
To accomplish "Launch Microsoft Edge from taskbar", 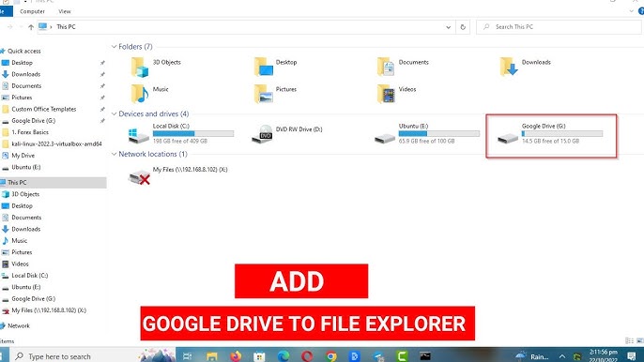I will coord(283,355).
